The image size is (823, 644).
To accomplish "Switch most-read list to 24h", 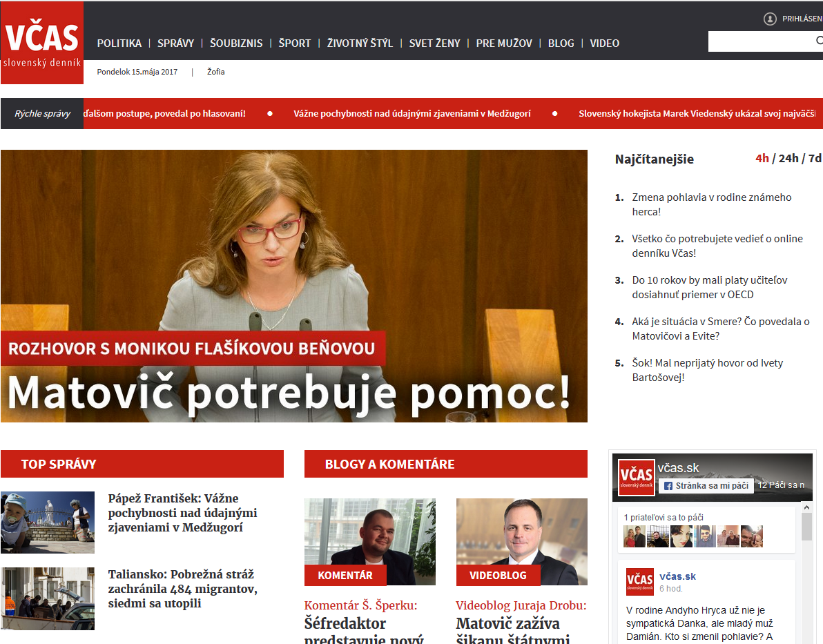I will (788, 159).
